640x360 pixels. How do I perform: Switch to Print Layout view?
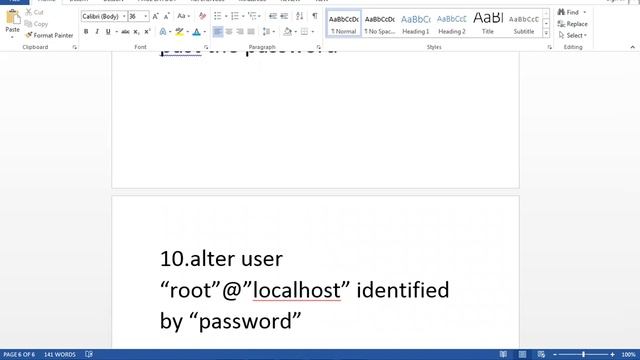point(522,354)
